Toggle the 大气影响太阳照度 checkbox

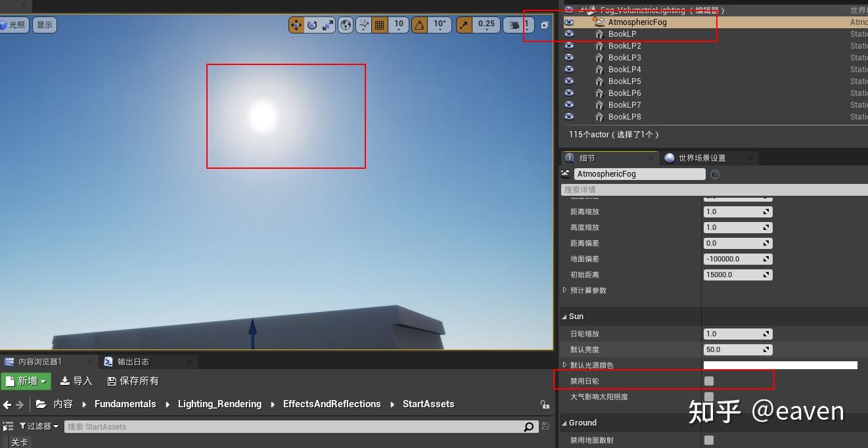click(709, 397)
